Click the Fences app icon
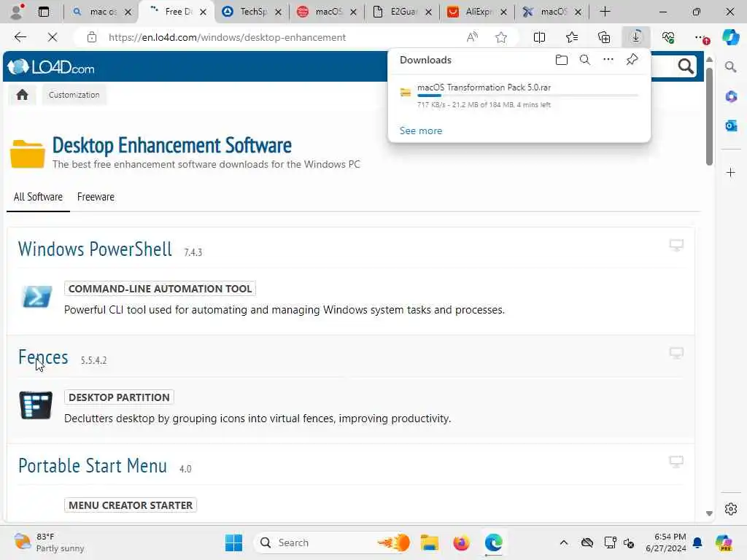747x560 pixels. tap(36, 405)
